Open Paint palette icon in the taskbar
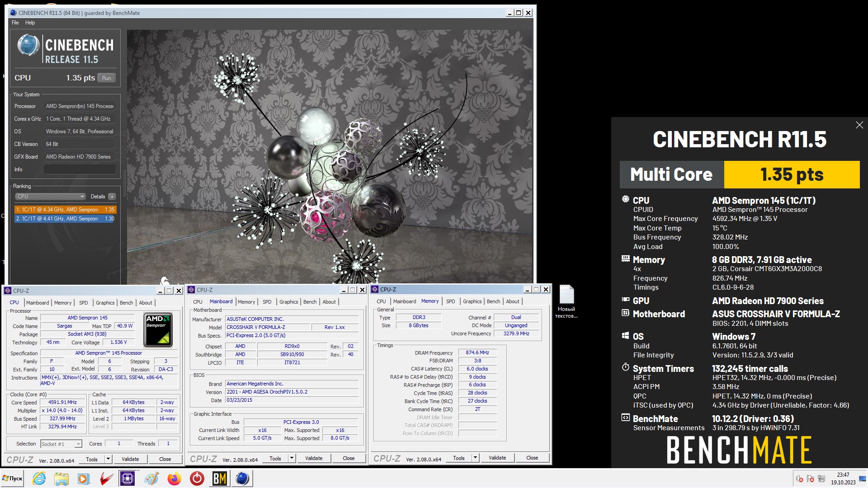Screen dimensions: 868x488 click(x=151, y=479)
